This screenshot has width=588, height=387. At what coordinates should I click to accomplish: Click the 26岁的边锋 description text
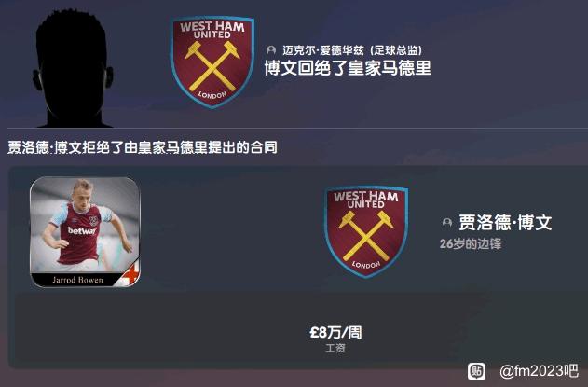[471, 244]
